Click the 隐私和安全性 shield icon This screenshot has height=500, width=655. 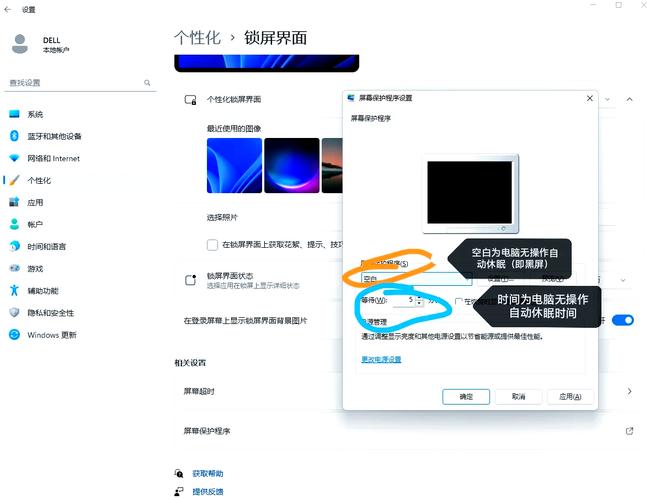[14, 312]
